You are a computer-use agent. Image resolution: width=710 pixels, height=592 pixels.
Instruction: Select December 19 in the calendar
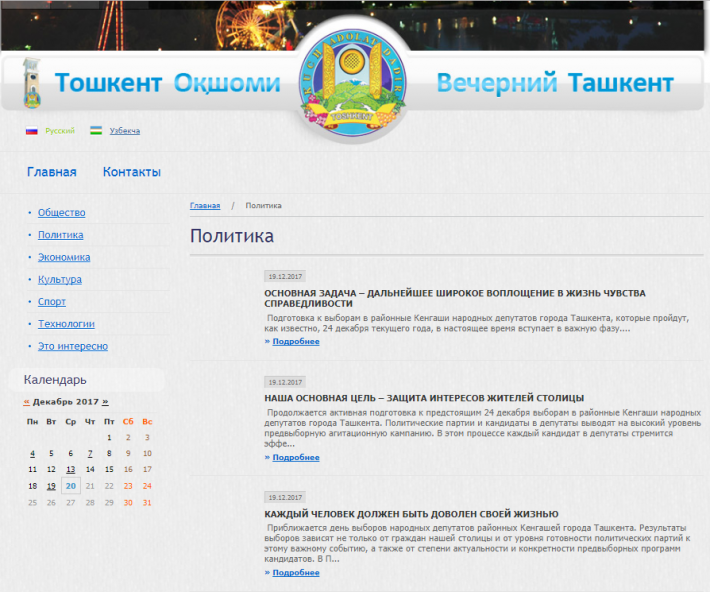tap(51, 485)
